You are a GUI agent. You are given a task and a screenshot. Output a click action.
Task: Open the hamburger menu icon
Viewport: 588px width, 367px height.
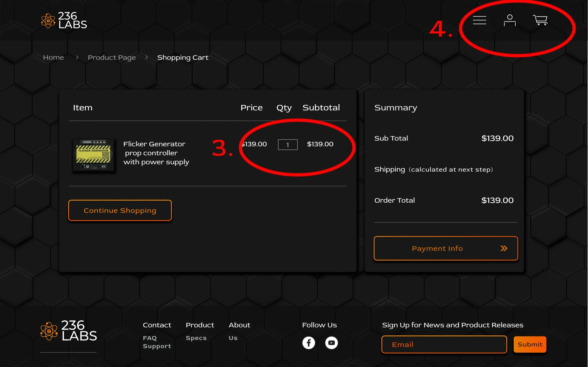coord(480,20)
